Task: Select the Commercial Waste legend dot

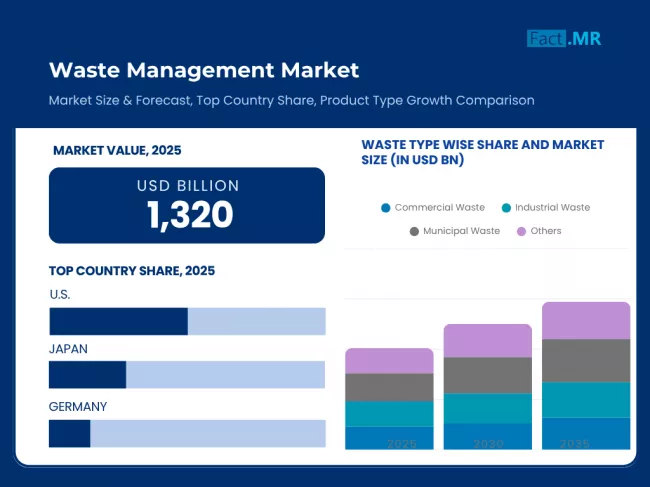Action: pos(386,208)
